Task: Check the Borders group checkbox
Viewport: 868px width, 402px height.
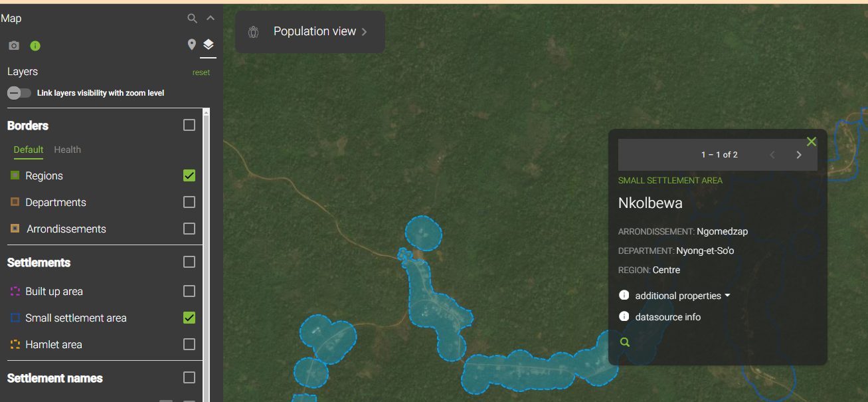Action: click(189, 125)
